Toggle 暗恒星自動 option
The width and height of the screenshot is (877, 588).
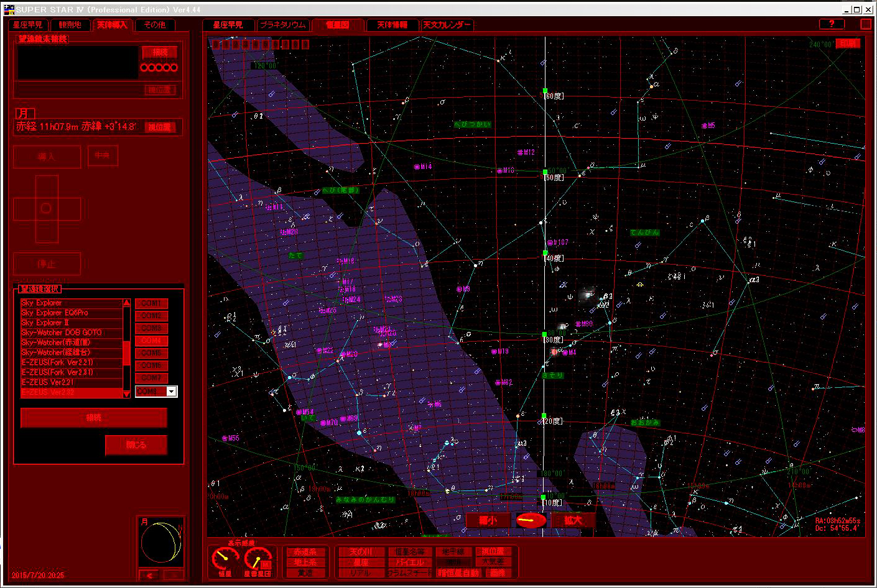pos(458,573)
